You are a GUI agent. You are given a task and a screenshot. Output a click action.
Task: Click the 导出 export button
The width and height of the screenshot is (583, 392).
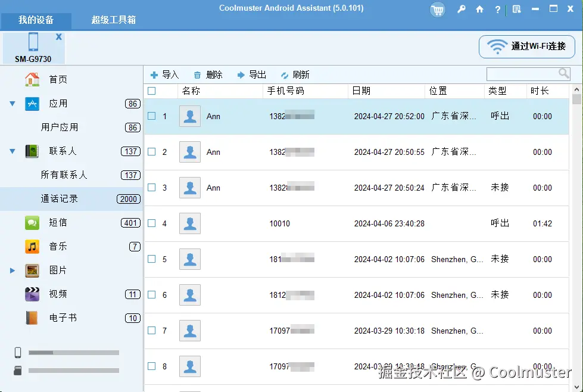252,74
